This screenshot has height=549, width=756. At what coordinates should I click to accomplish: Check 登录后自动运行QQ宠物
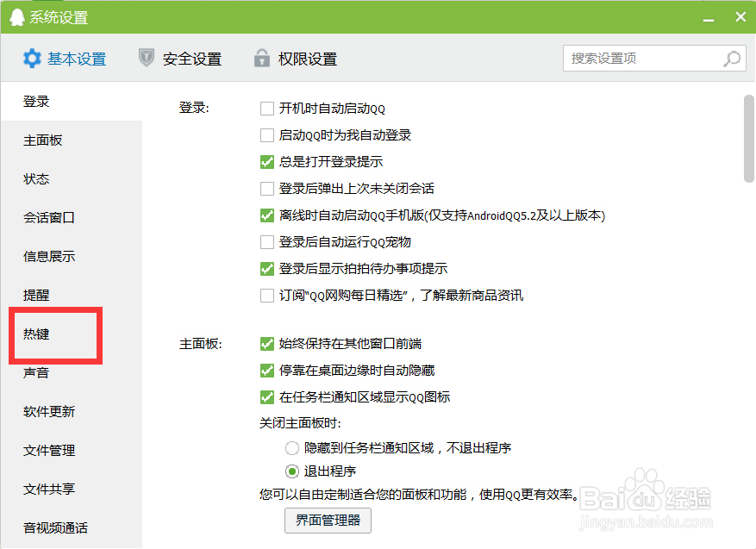point(267,242)
